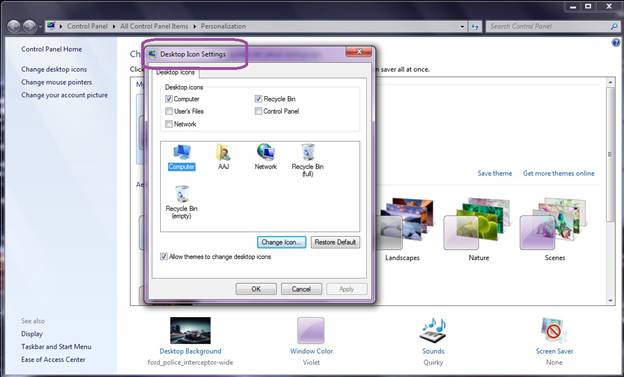Image resolution: width=624 pixels, height=377 pixels.
Task: Open Ease of Access Center link
Action: [x=53, y=359]
